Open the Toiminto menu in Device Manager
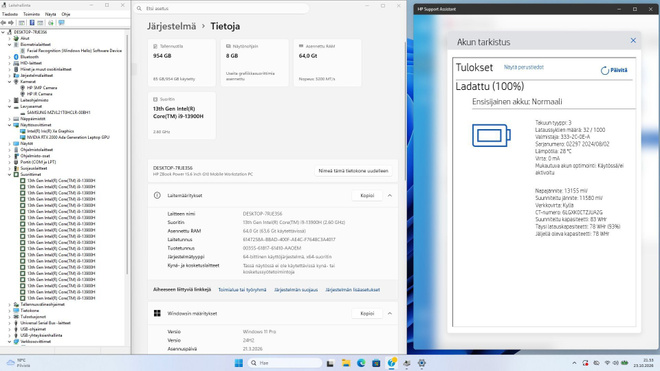 [x=32, y=14]
